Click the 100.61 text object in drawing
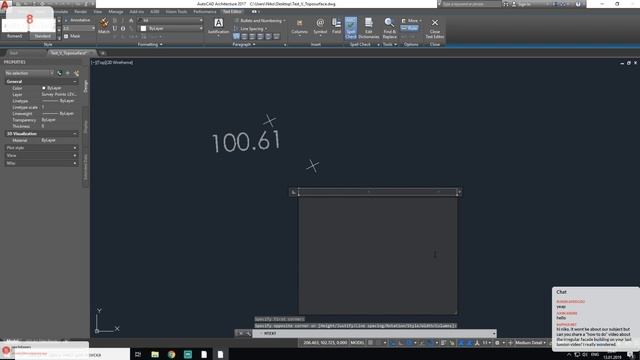640x360 pixels. [246, 142]
